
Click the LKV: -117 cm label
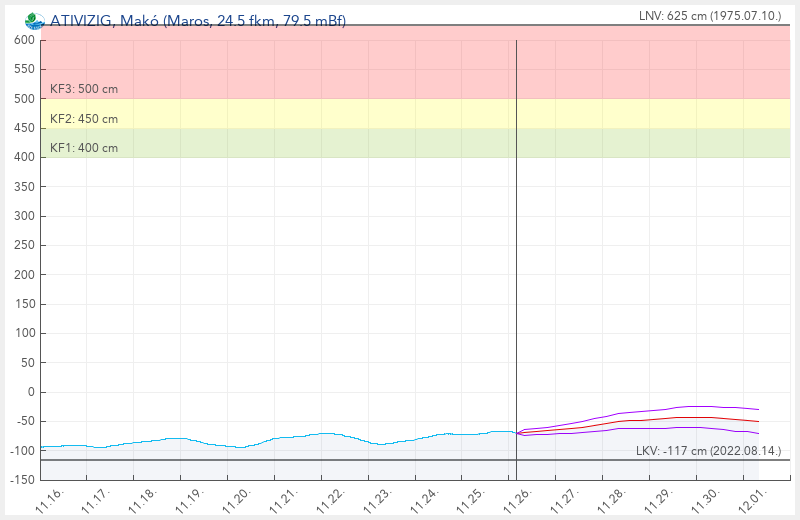click(x=708, y=451)
